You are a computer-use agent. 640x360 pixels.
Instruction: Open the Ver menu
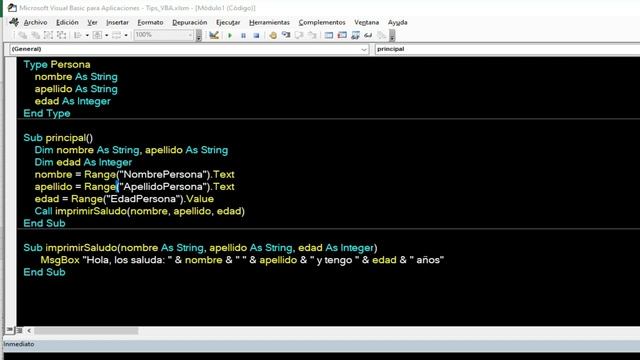92,22
